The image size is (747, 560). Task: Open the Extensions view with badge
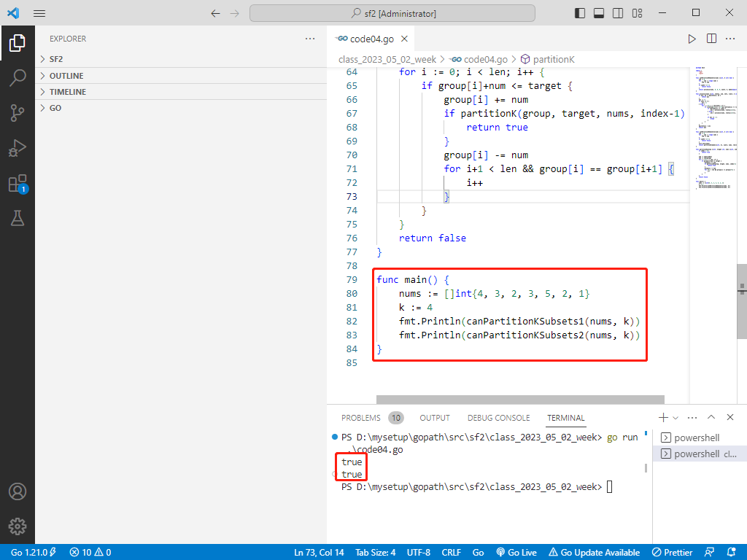[x=18, y=183]
